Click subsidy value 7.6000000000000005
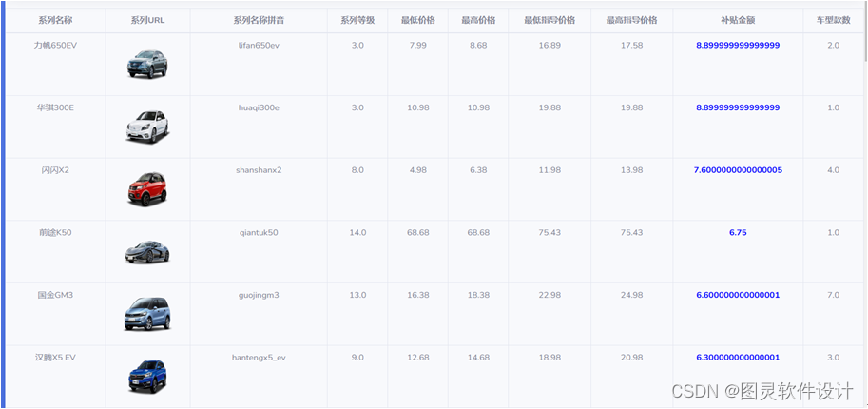The image size is (868, 409). [x=738, y=170]
